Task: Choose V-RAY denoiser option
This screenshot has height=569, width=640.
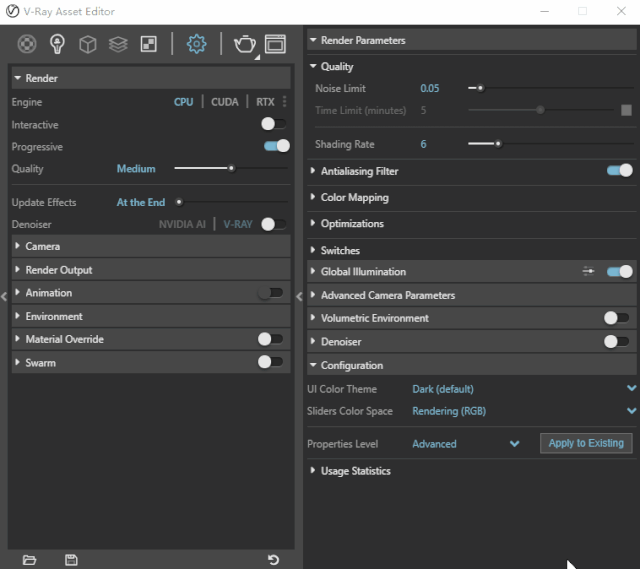Action: click(238, 224)
